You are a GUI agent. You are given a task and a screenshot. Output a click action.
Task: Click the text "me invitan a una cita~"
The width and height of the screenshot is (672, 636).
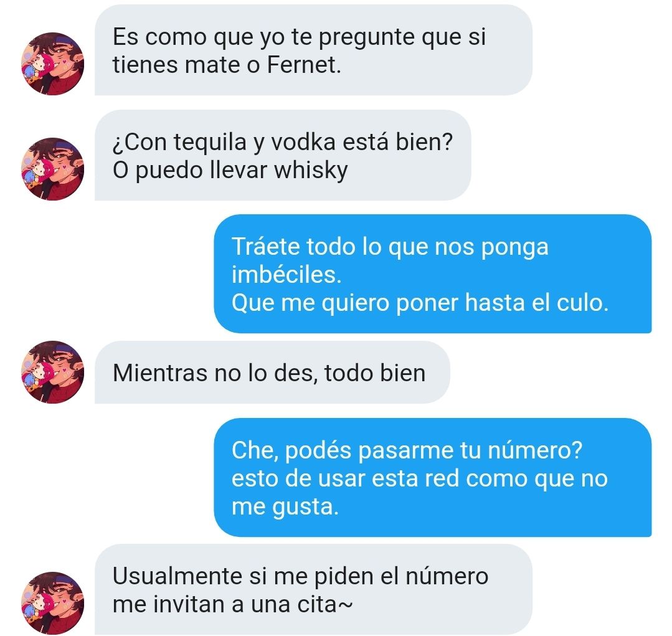(233, 604)
